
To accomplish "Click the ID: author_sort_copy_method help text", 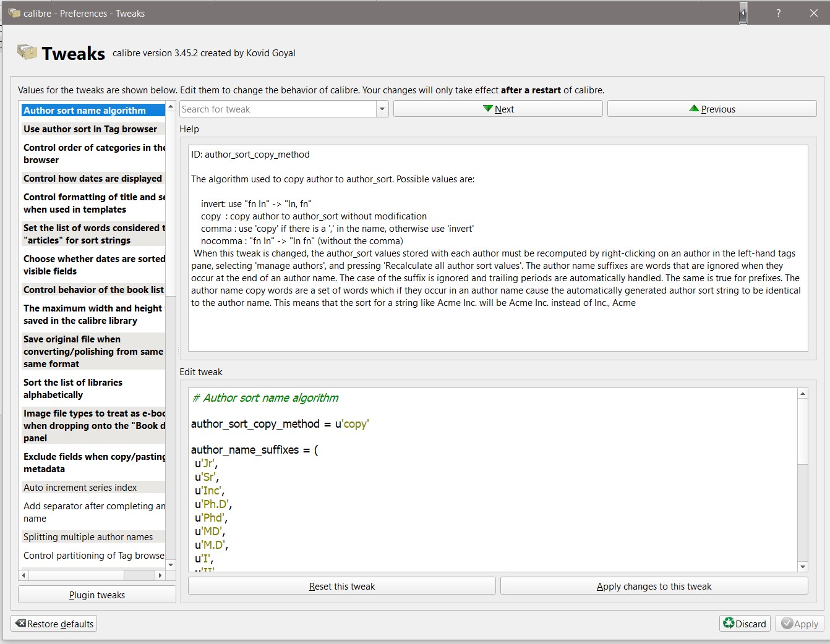I will point(250,155).
